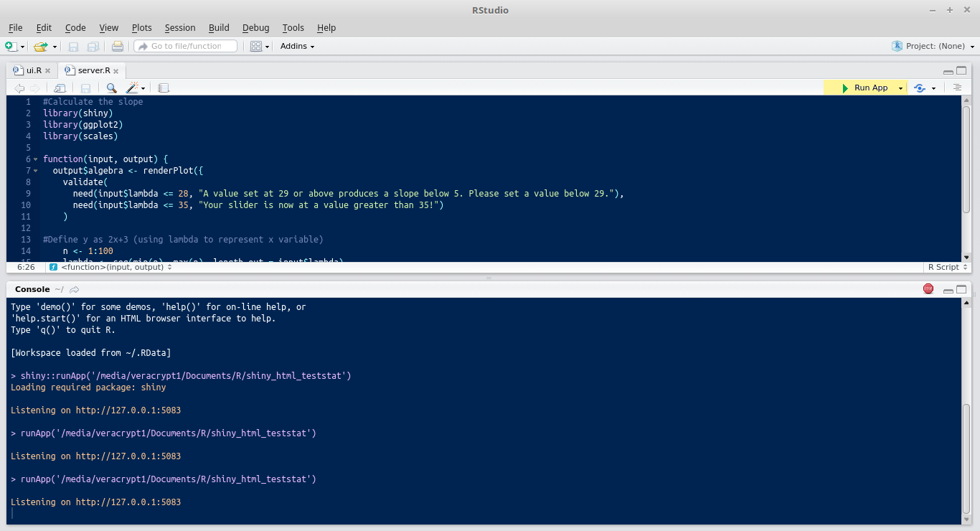Open Find/Replace magnifier in editor toolbar
980x531 pixels.
111,88
